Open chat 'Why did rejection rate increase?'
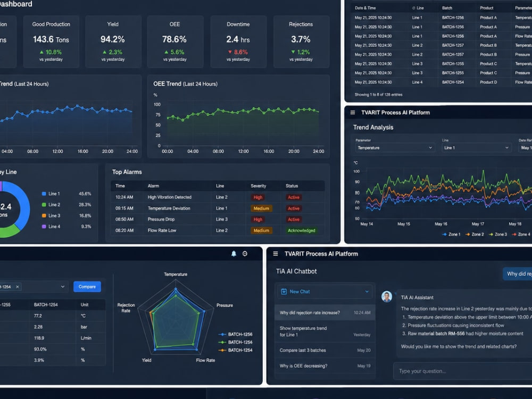Screen dimensions: 532x399 [325, 312]
